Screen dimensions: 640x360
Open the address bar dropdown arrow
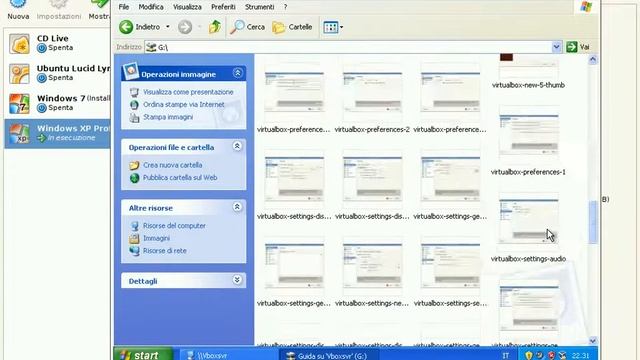click(x=556, y=47)
